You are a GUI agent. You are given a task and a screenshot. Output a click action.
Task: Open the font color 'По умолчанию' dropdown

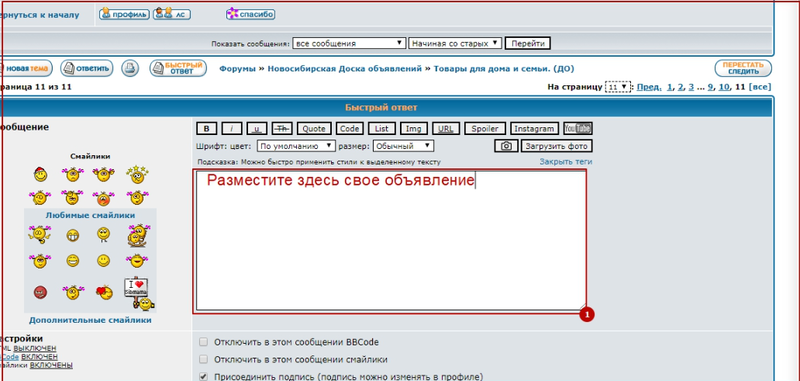coord(296,146)
